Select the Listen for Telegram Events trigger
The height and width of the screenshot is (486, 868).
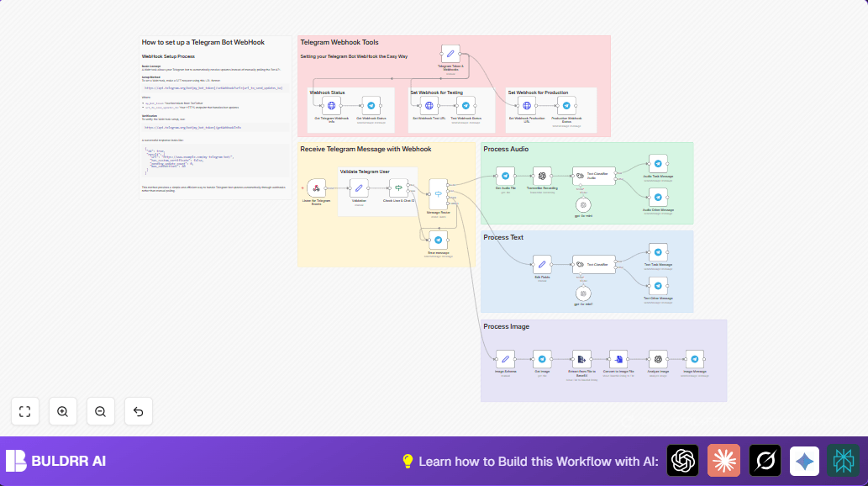pos(317,188)
